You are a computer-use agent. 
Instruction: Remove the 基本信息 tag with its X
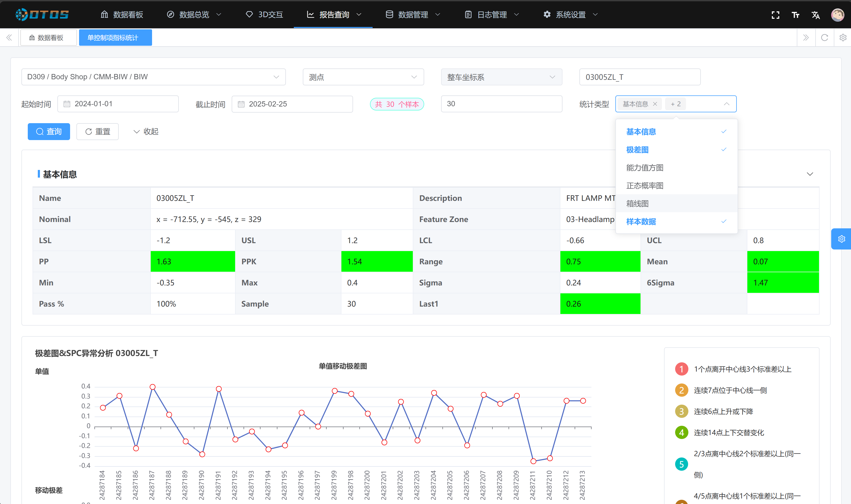click(655, 104)
